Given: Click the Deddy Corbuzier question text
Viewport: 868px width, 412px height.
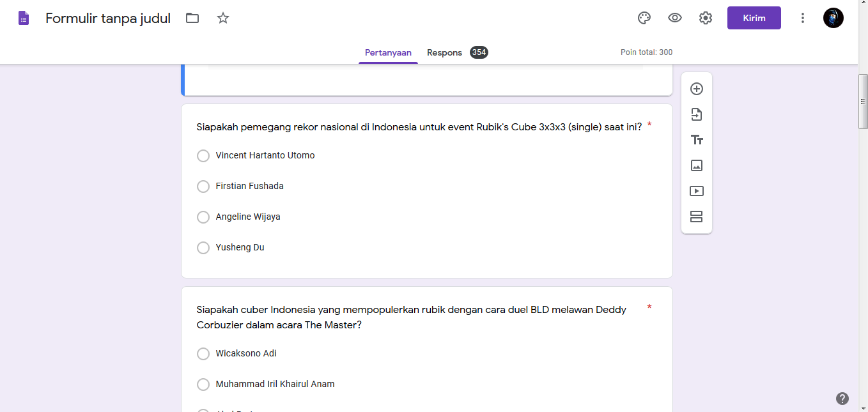Looking at the screenshot, I should [x=412, y=317].
